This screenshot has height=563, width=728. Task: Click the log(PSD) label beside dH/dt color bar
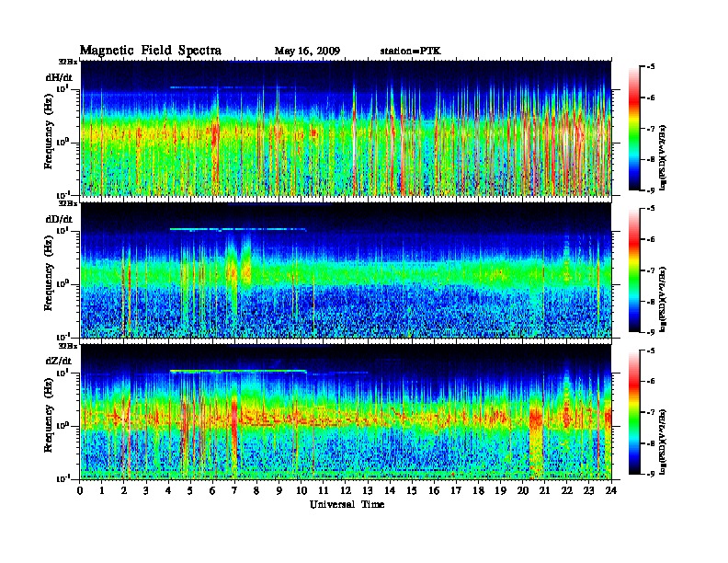click(663, 157)
